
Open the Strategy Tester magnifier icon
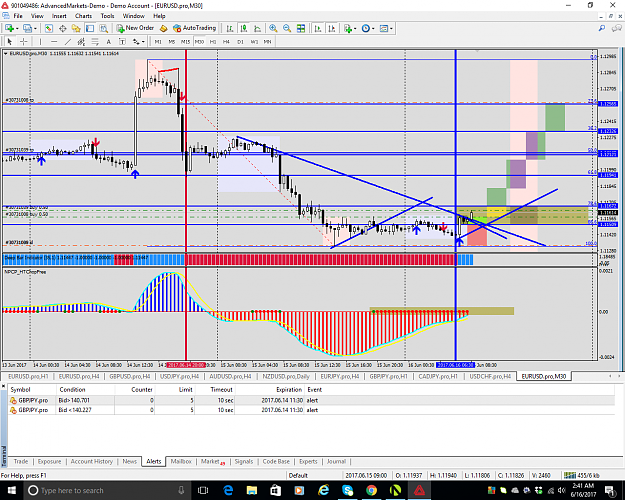point(104,28)
